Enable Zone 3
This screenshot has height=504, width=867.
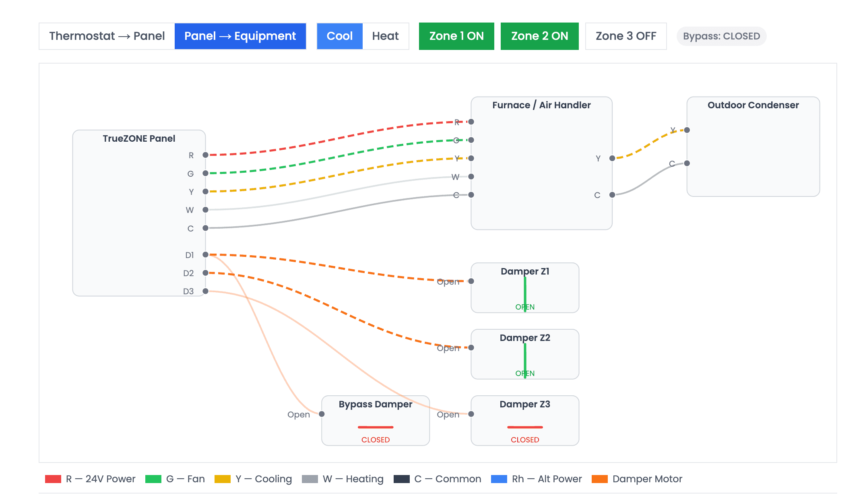(x=625, y=36)
